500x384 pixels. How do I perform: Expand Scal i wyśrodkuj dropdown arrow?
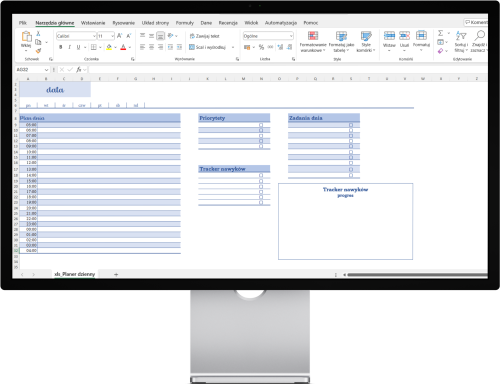pos(233,47)
